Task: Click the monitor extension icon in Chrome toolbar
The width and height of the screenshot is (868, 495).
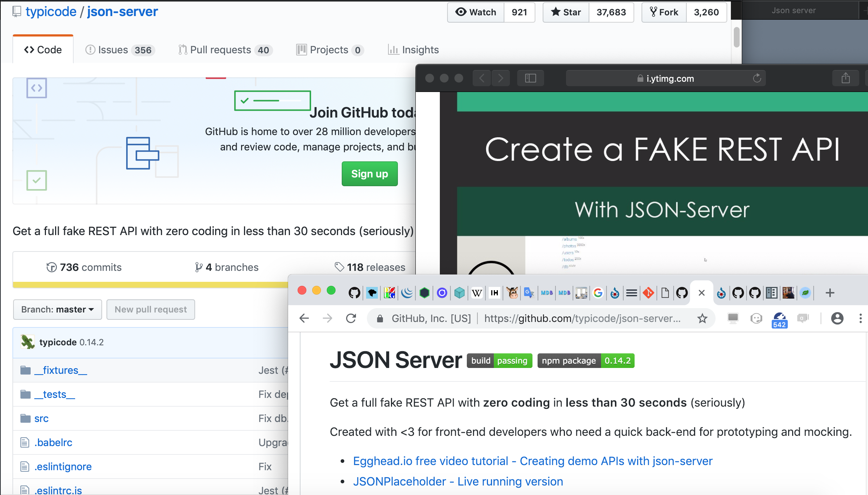Action: (x=733, y=318)
